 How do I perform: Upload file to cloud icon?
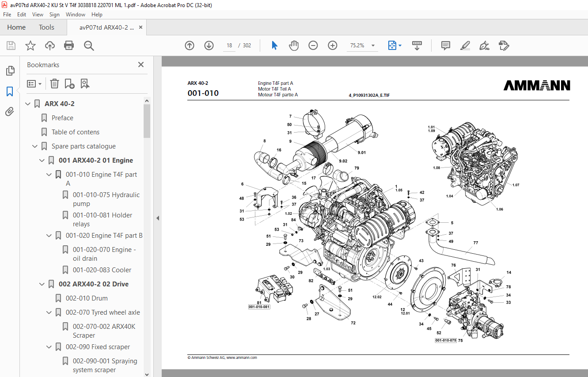[50, 46]
